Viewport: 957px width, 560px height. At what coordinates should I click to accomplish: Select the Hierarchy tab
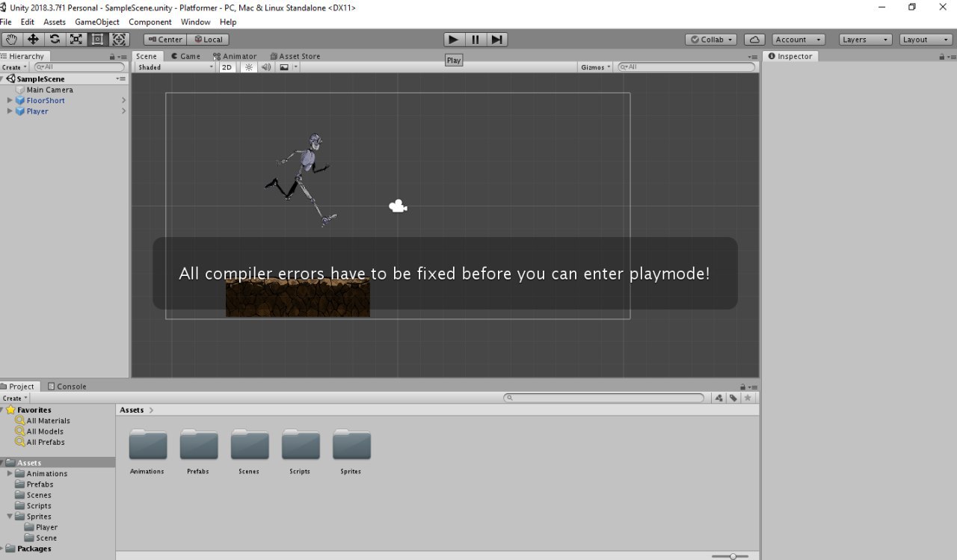click(x=23, y=56)
